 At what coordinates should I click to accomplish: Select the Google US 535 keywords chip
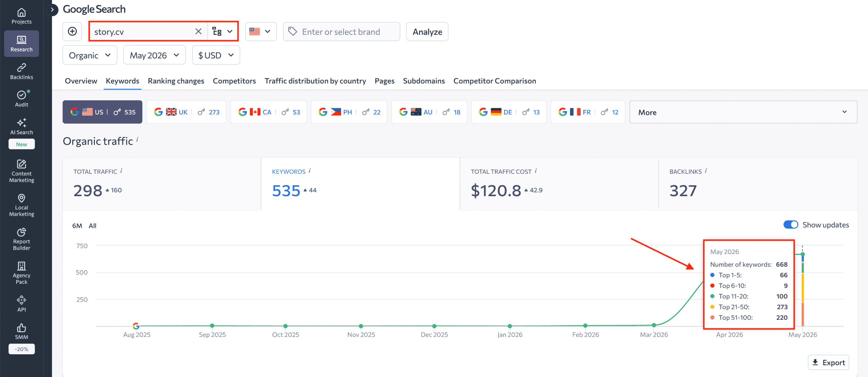[102, 112]
